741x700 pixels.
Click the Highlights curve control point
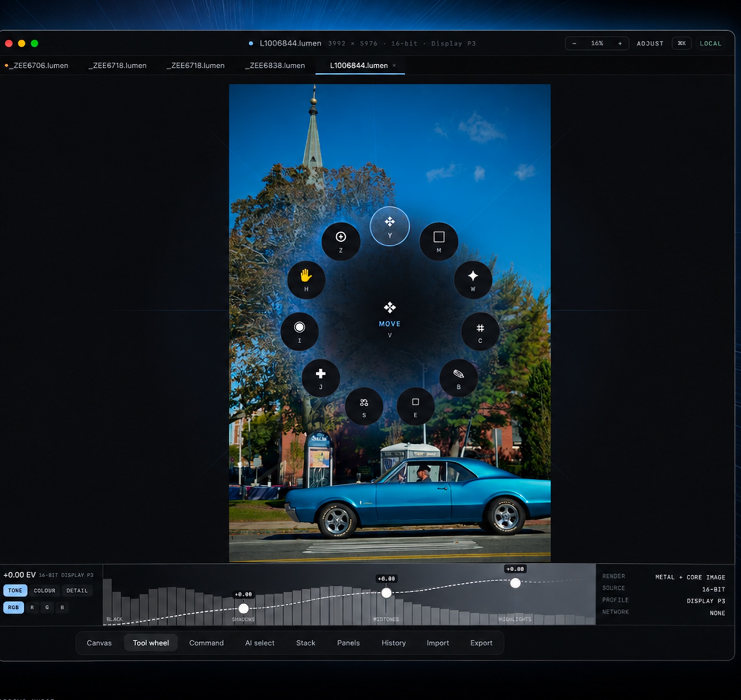click(515, 583)
